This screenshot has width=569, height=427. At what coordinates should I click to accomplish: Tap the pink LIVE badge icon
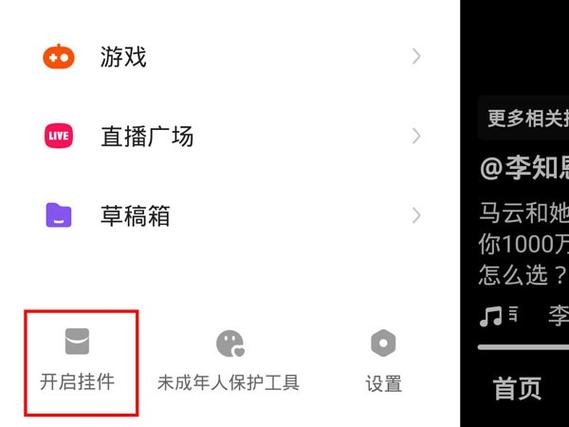(x=59, y=136)
